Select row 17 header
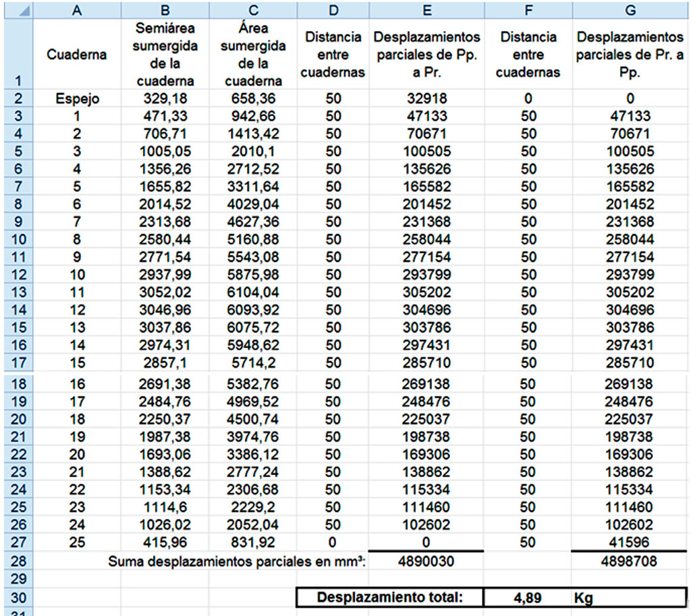This screenshot has width=691, height=616. 19,362
